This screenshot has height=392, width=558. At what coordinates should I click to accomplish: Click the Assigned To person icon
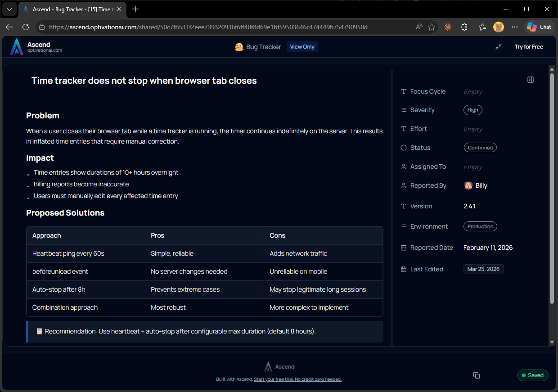(404, 167)
